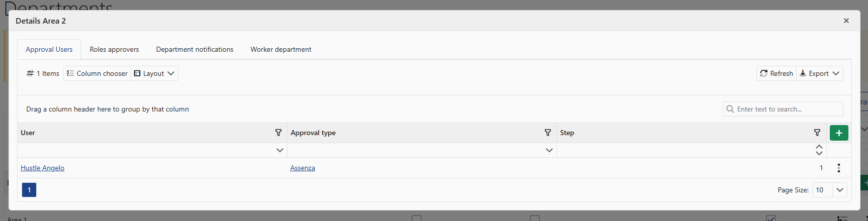Image resolution: width=868 pixels, height=221 pixels.
Task: Switch to the Department notifications tab
Action: click(195, 49)
